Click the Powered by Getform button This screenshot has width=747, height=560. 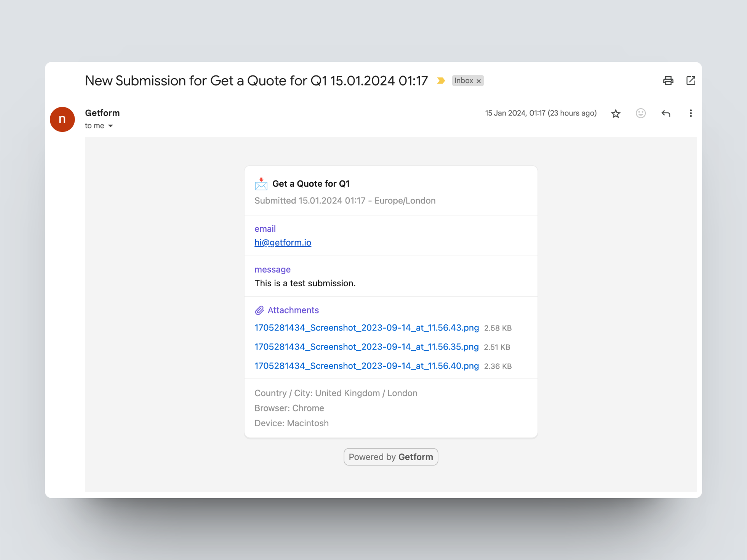[x=391, y=457]
